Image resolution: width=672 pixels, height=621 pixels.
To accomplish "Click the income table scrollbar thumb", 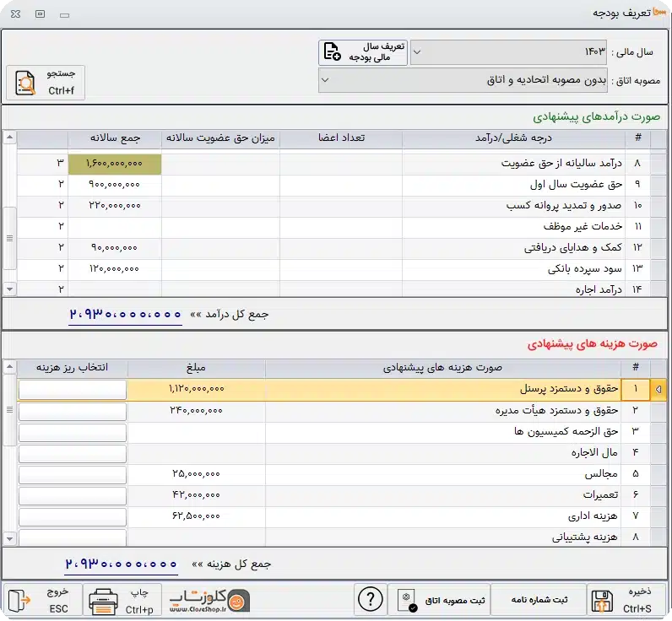I will (9, 238).
